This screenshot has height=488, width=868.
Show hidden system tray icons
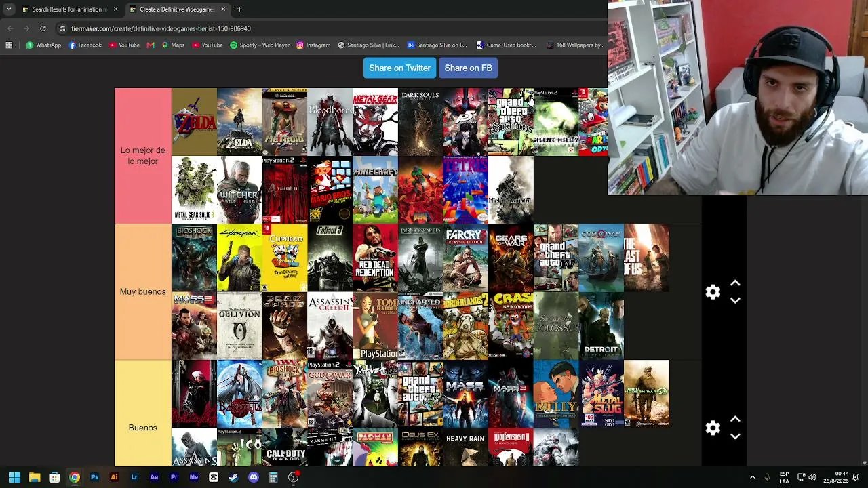(x=752, y=477)
